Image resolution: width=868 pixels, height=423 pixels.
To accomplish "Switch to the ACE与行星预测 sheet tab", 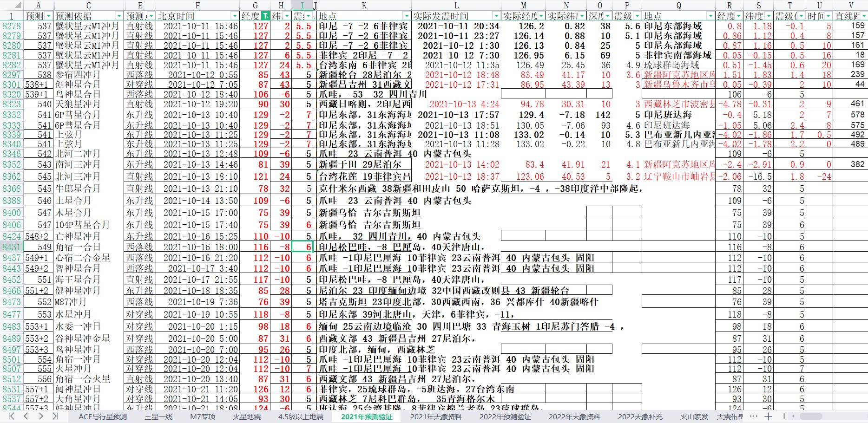I will click(103, 416).
